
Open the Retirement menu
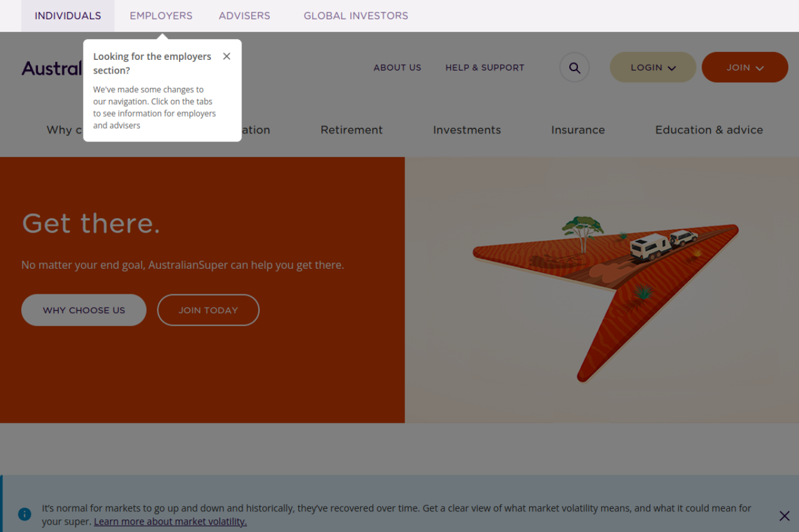click(351, 130)
